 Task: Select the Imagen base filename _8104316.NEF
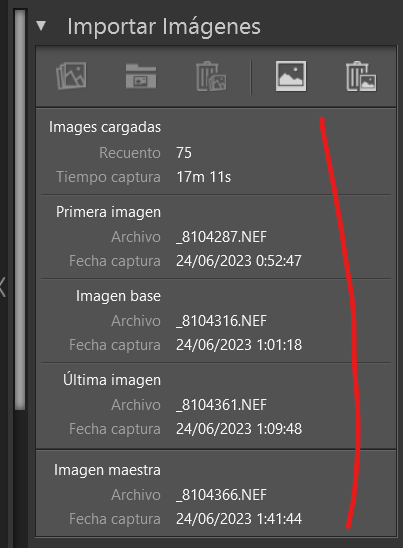coord(221,321)
